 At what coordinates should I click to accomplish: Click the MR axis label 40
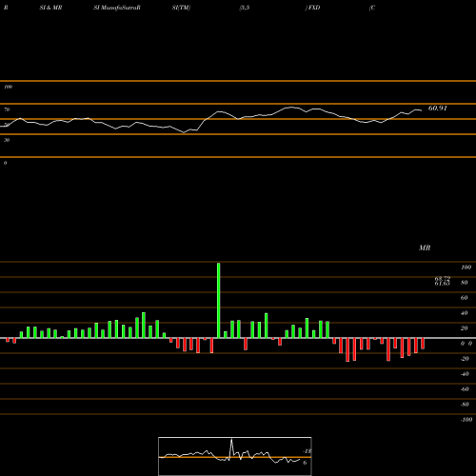[x=464, y=313]
